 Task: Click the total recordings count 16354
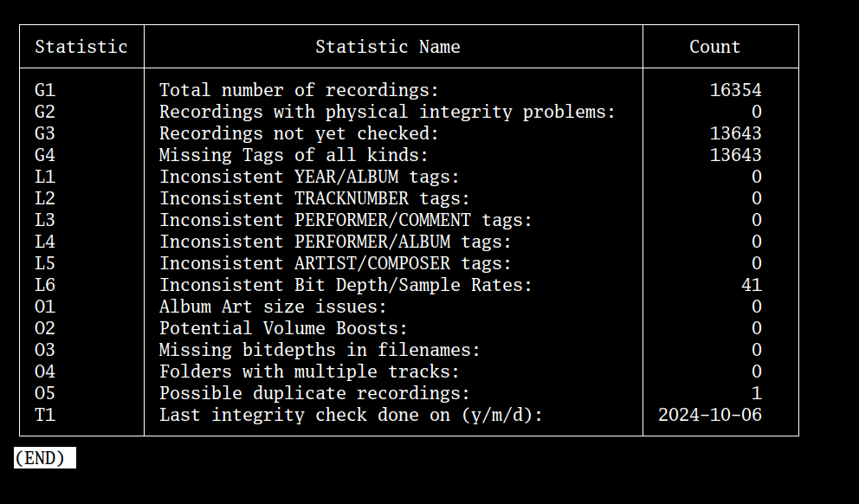pyautogui.click(x=735, y=90)
